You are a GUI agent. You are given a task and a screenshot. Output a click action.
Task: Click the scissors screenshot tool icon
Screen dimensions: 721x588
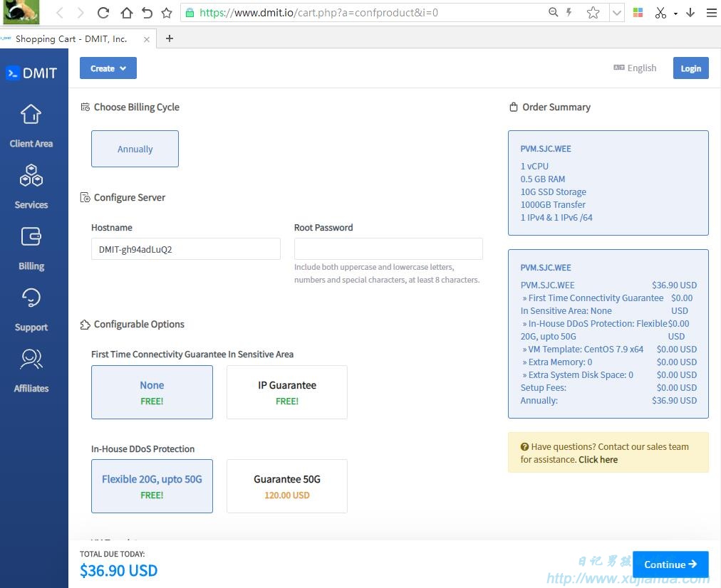(660, 13)
